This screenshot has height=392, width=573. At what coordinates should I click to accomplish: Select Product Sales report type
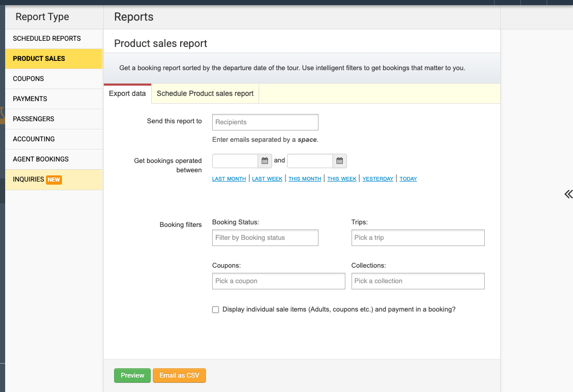(x=54, y=59)
